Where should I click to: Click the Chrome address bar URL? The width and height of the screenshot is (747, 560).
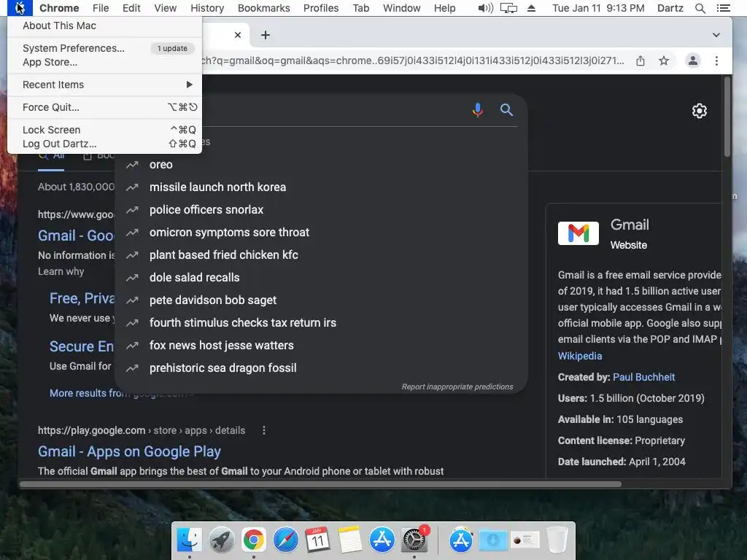413,61
